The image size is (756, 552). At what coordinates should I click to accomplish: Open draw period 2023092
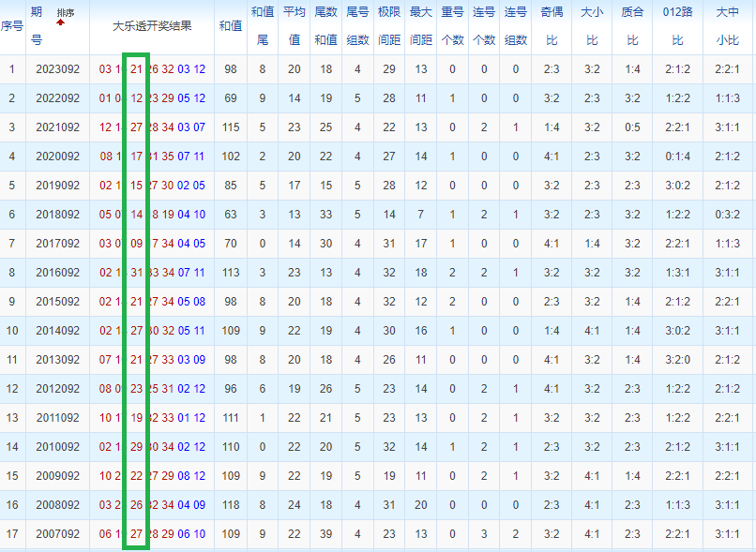tap(57, 69)
